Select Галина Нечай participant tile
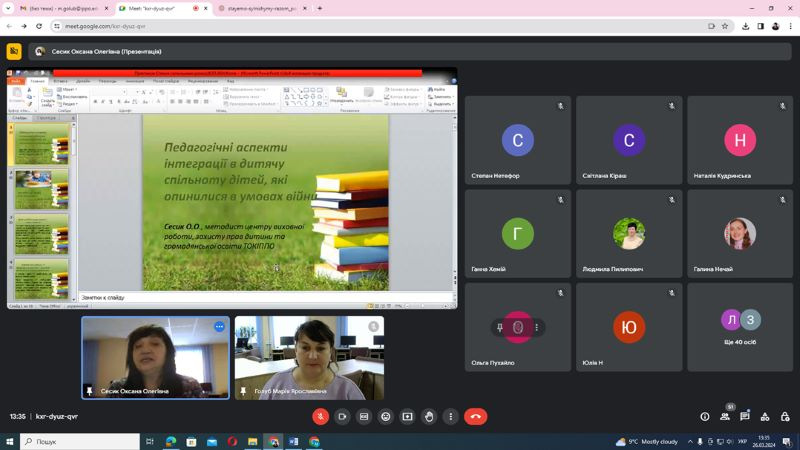 click(x=740, y=234)
